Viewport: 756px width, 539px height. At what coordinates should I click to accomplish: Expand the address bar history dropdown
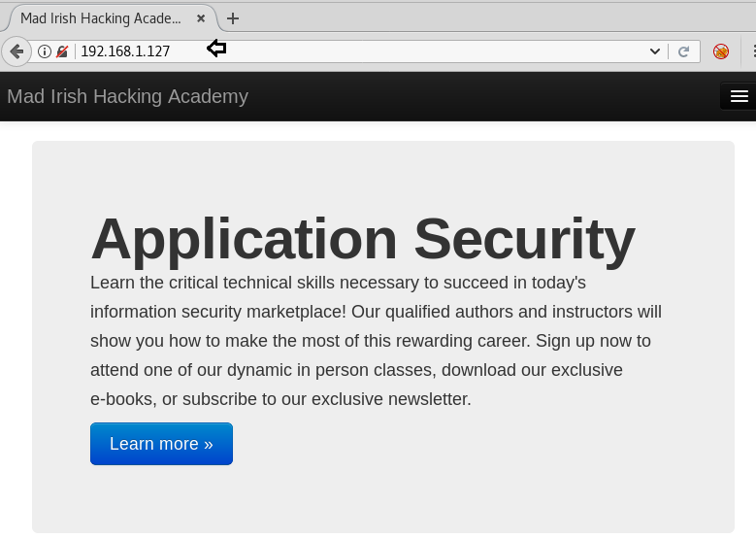[x=655, y=51]
